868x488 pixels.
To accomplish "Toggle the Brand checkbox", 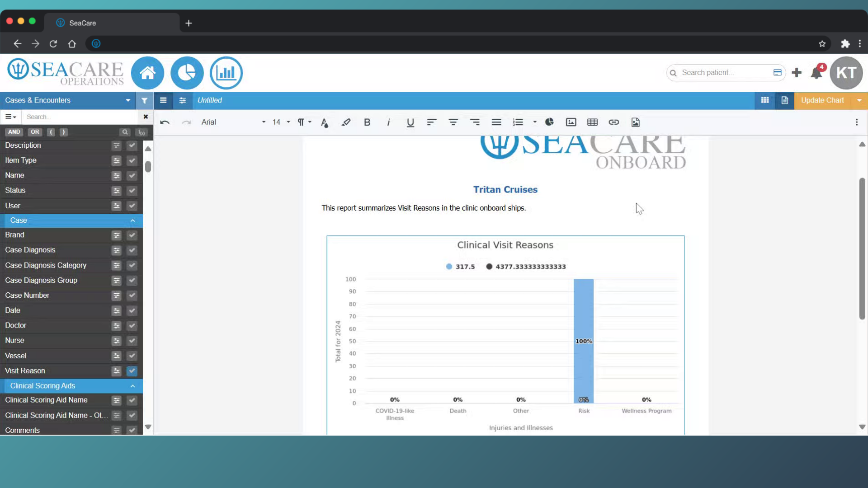I will [x=132, y=235].
